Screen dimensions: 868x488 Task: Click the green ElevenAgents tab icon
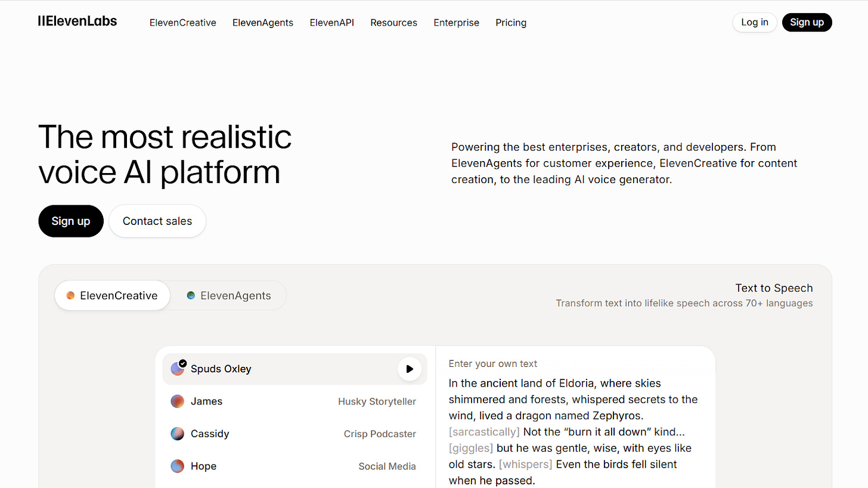(191, 295)
